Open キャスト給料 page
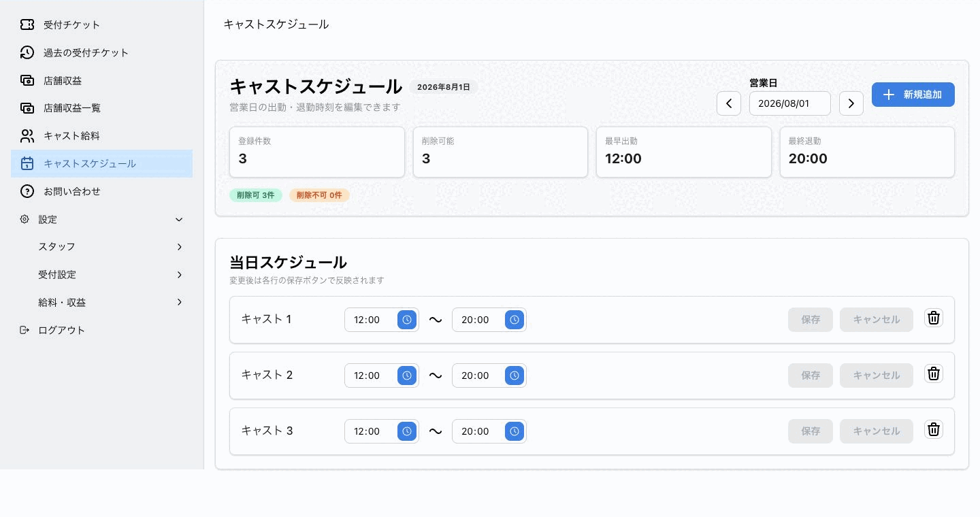 click(x=101, y=136)
